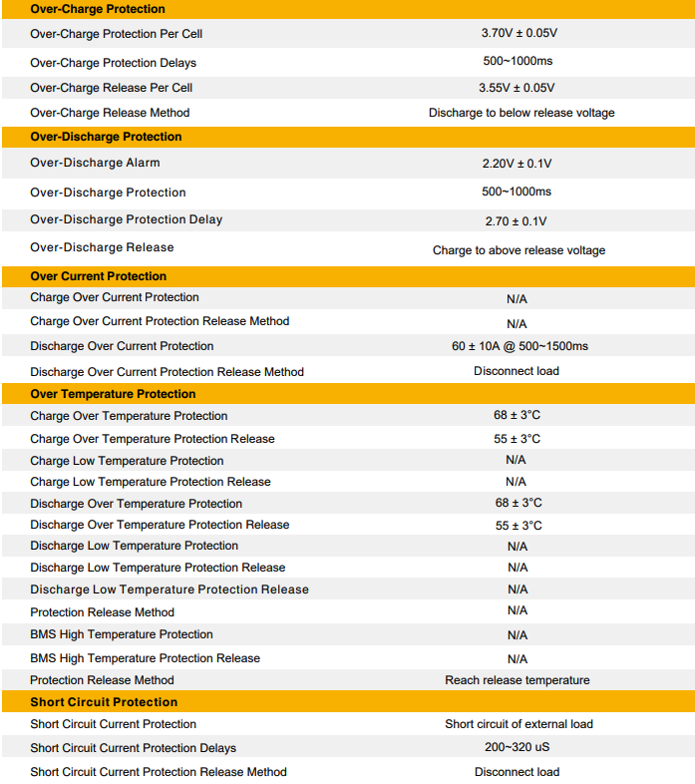Click the Charge Over Temperature Protection label
Viewport: 695px width, 784px height.
pyautogui.click(x=129, y=416)
